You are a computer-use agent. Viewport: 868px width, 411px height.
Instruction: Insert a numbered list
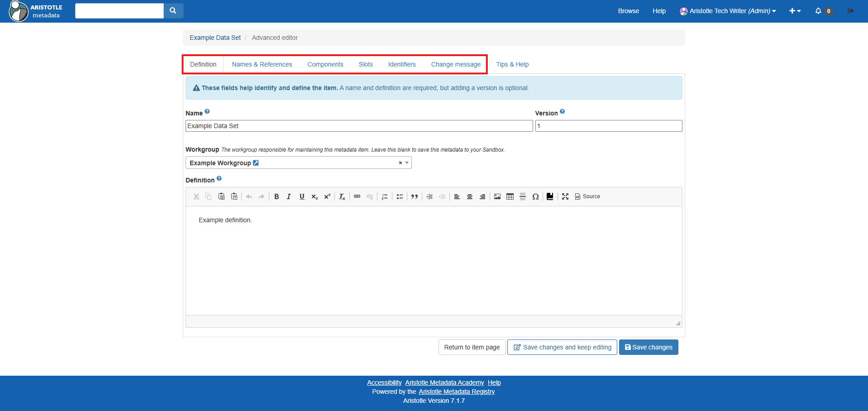tap(385, 196)
